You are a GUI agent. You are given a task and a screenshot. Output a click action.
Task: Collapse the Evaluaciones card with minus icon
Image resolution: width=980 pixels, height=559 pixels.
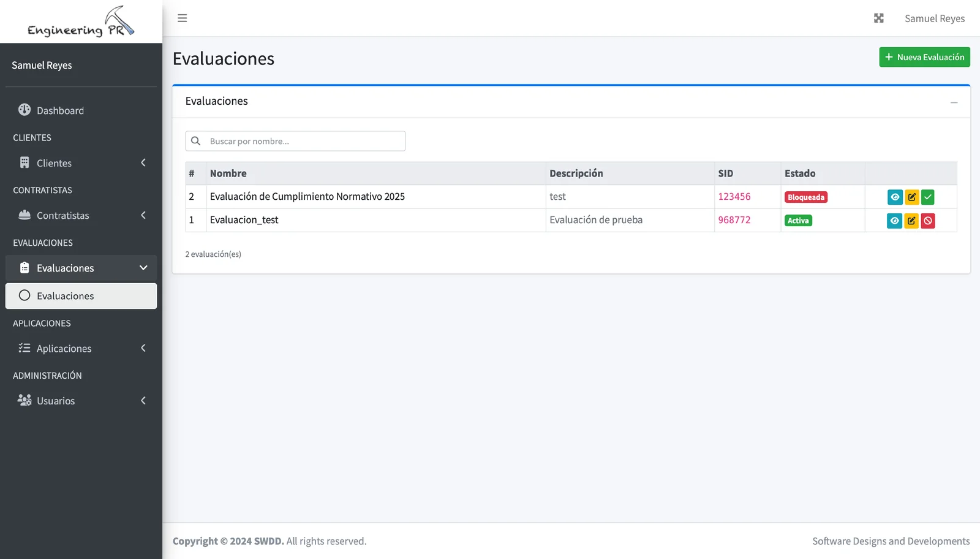point(954,102)
